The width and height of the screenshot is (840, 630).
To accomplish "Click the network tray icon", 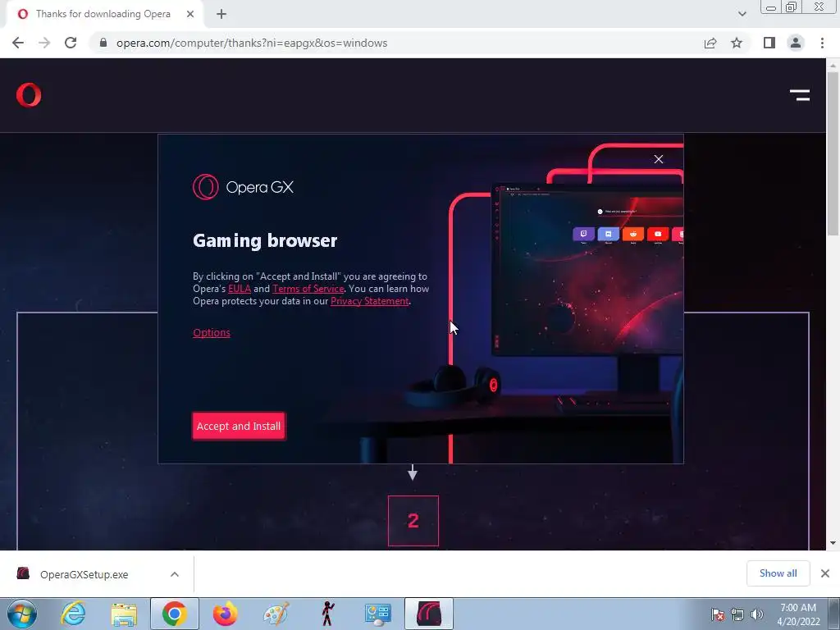I will 737,614.
